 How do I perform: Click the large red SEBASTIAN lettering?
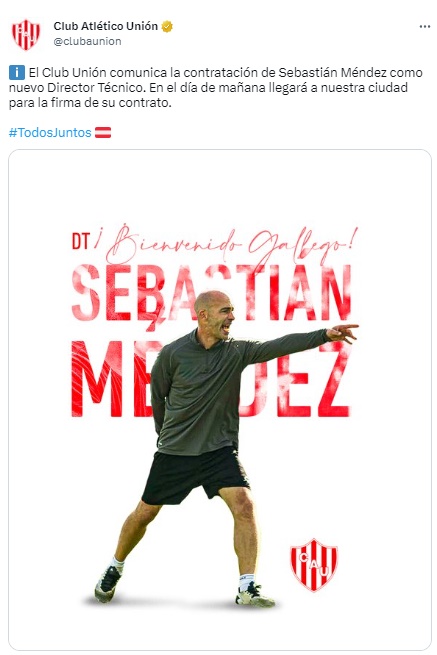pos(211,293)
